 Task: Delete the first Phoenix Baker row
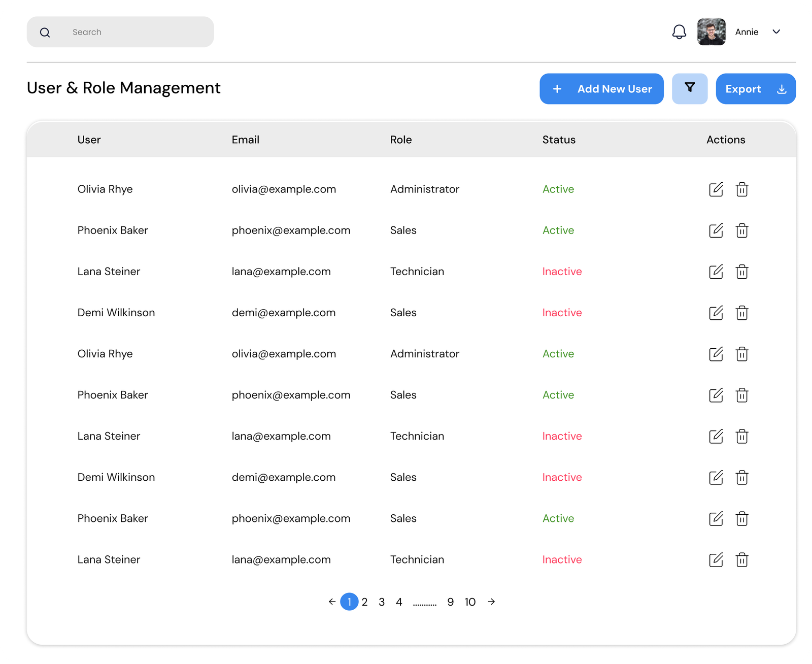pyautogui.click(x=742, y=230)
